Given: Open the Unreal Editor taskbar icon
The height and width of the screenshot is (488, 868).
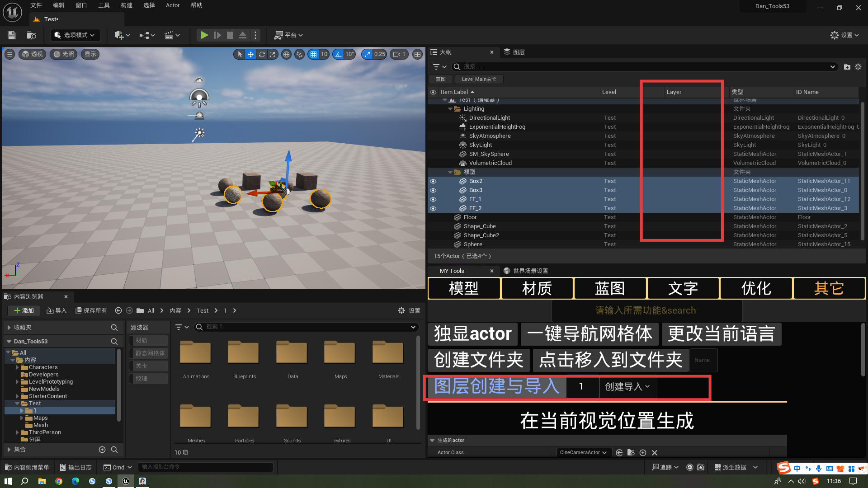Looking at the screenshot, I should point(126,481).
